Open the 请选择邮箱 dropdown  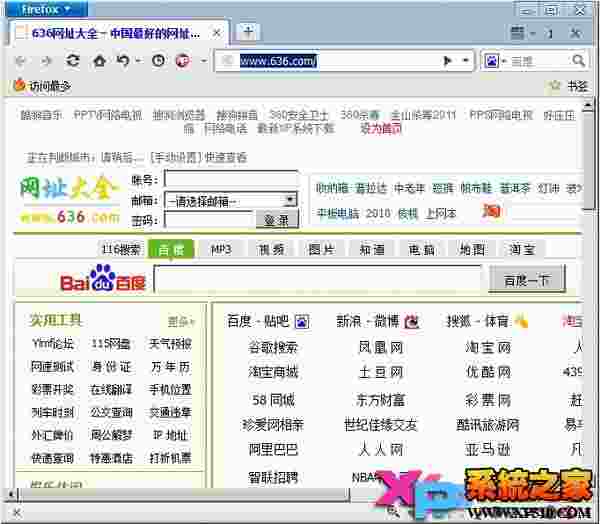(x=230, y=200)
